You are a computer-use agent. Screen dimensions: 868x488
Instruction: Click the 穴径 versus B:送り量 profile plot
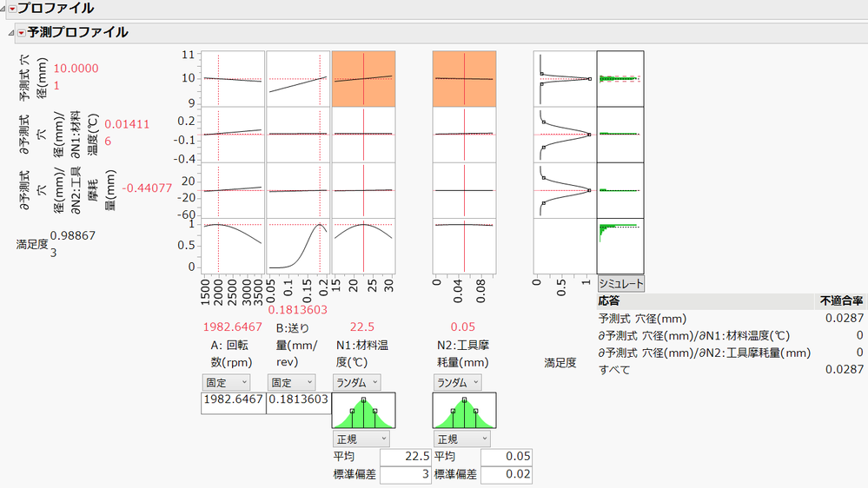tap(298, 78)
